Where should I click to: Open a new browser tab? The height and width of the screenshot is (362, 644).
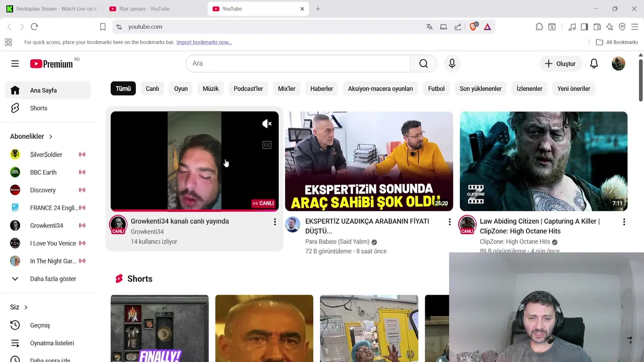pos(317,9)
